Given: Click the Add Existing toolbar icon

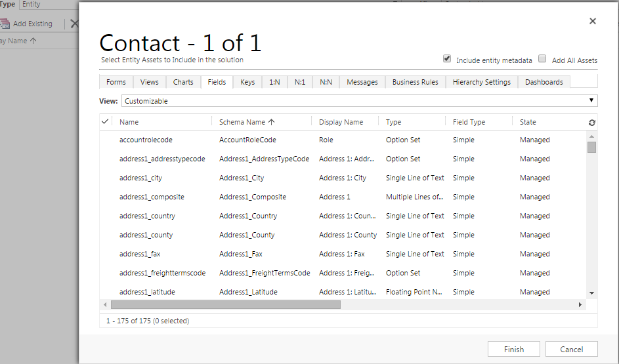Looking at the screenshot, I should (x=5, y=24).
